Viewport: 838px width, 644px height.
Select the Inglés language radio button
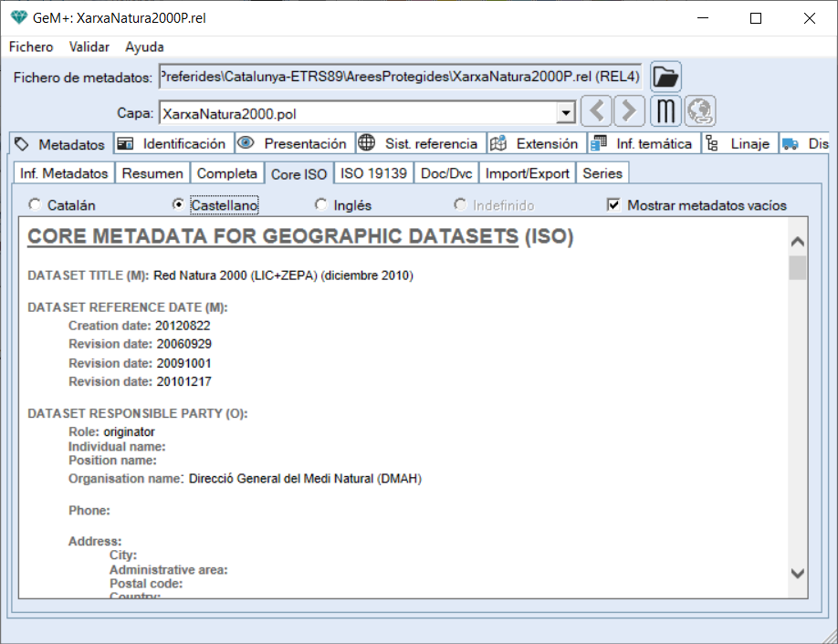click(321, 205)
